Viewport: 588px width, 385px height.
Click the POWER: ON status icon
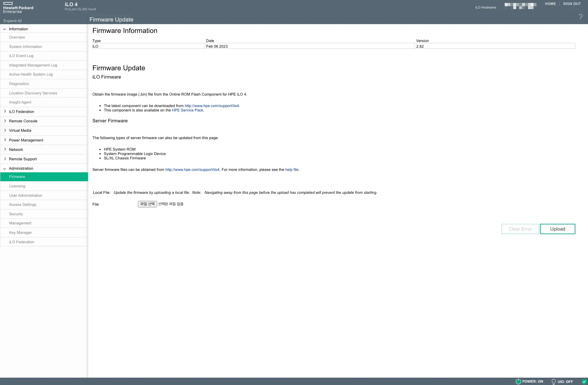coord(518,381)
